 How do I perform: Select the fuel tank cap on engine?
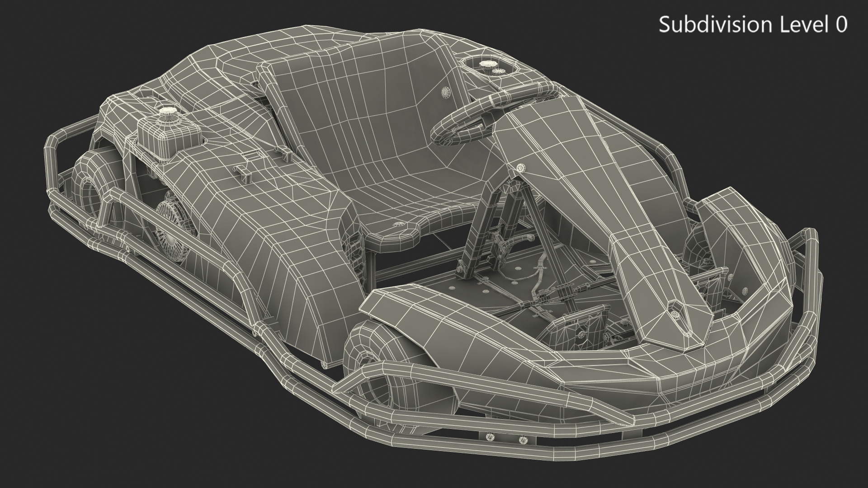[168, 112]
